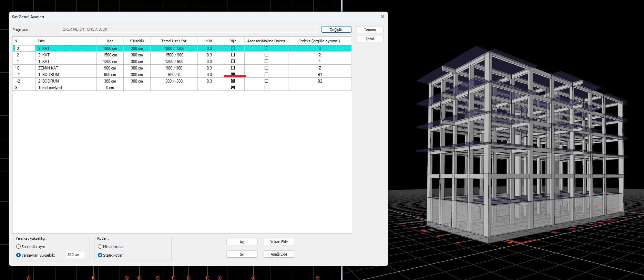Viewport: 644px width, 280px height.
Task: Click the Temel Üstü Kot column header
Action: (174, 41)
